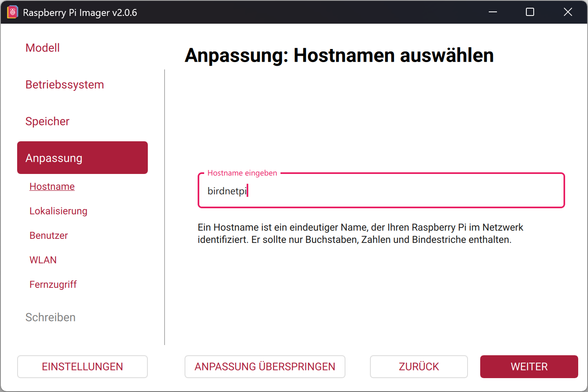Click the window title bar text
Screen dimensions: 588x392
tap(80, 13)
